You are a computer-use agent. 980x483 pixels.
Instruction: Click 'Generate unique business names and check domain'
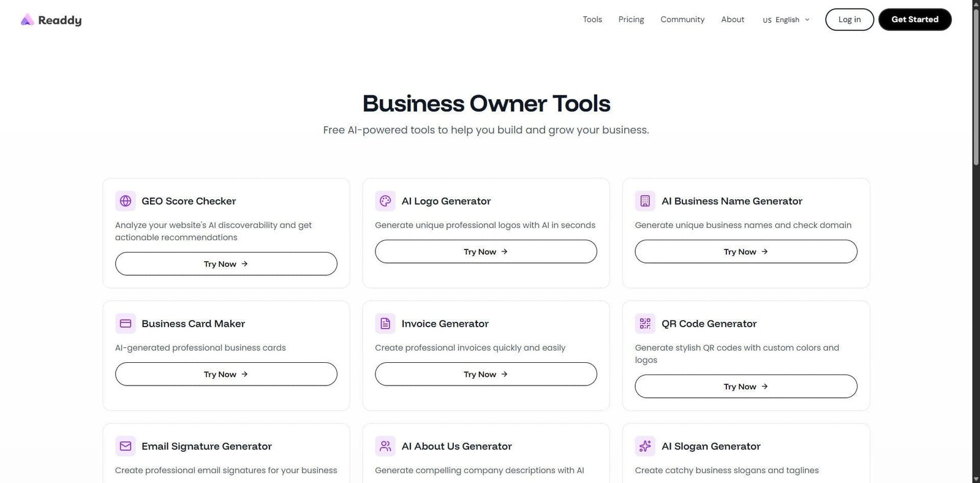743,225
